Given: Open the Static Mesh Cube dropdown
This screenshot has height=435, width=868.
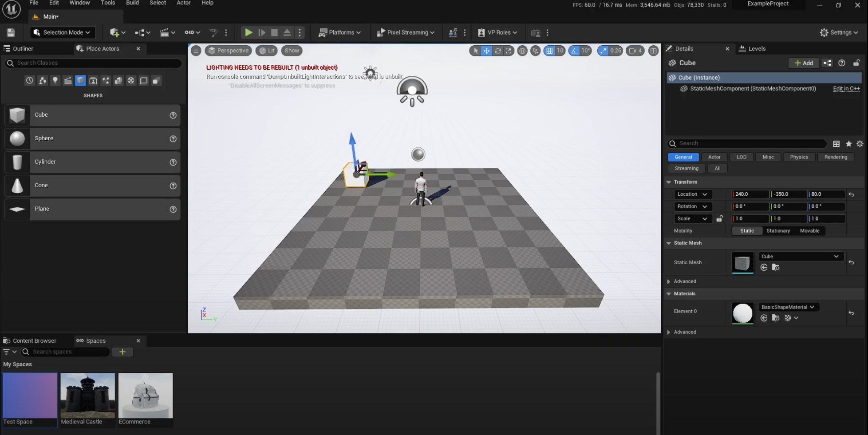Looking at the screenshot, I should (x=800, y=257).
